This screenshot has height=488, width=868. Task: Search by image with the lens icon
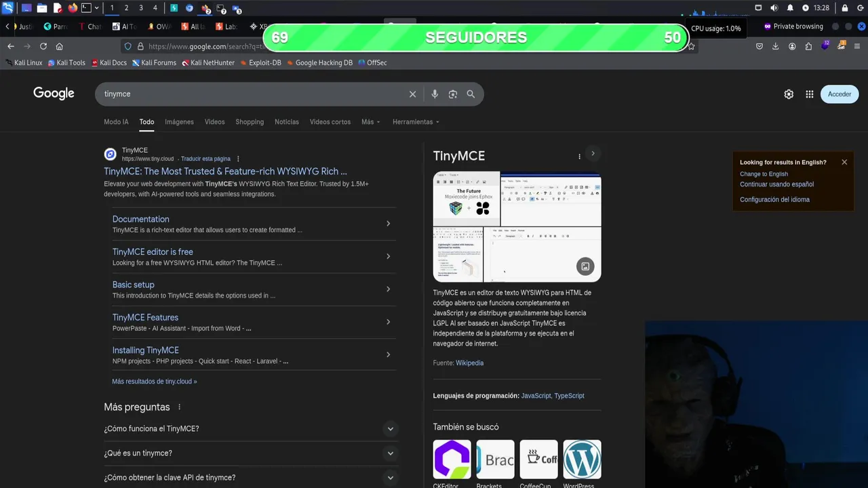tap(453, 94)
